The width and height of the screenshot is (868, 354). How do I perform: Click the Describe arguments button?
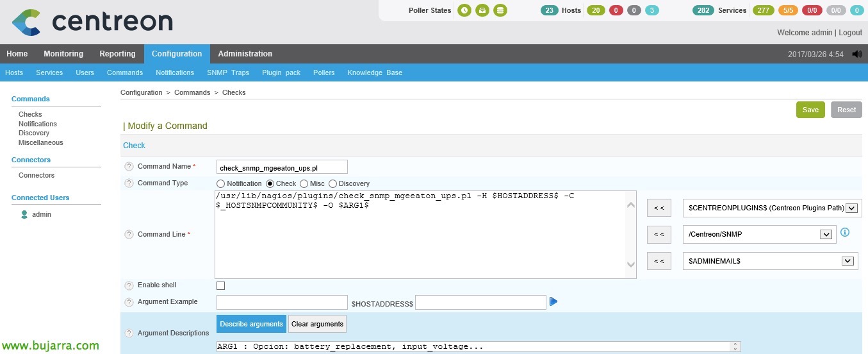pos(251,324)
